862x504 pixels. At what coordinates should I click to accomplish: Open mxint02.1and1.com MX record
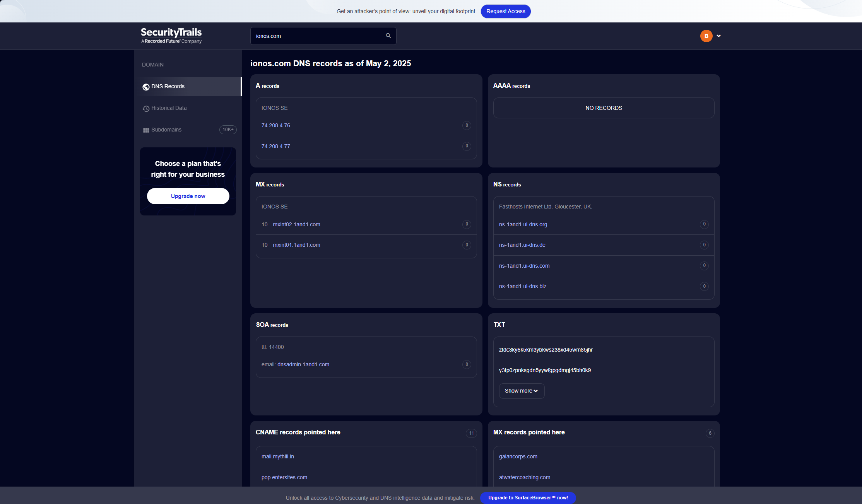296,224
